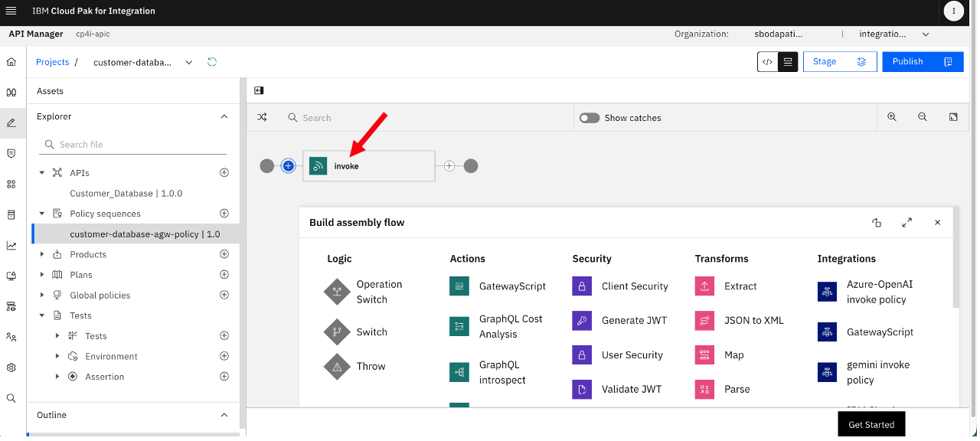Image resolution: width=980 pixels, height=441 pixels.
Task: Go to Home in left sidebar
Action: [x=11, y=62]
